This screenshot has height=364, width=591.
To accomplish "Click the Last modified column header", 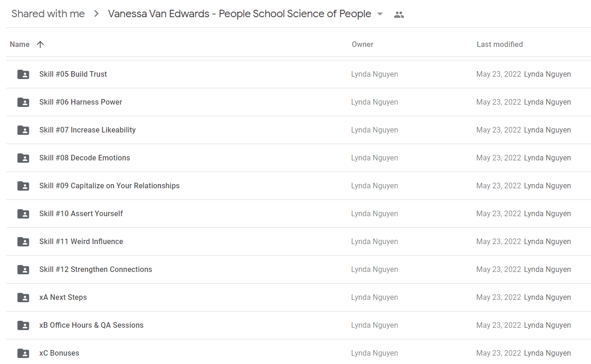I will tap(500, 45).
